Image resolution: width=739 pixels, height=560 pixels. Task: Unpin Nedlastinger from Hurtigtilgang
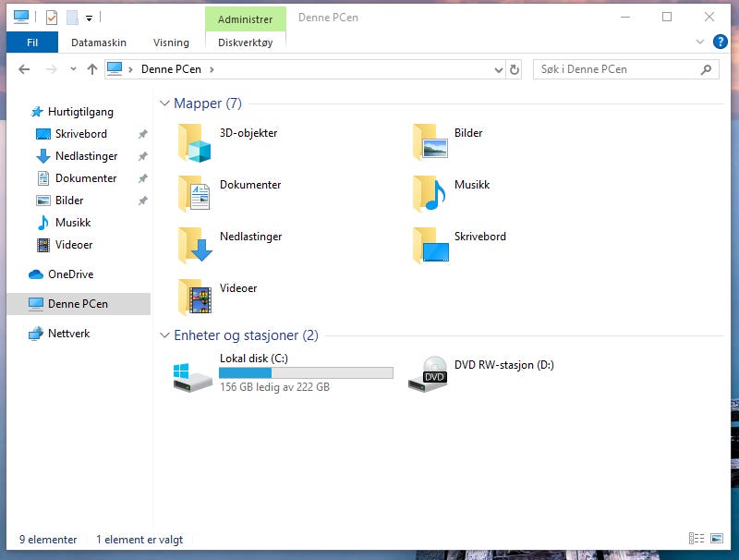[143, 156]
